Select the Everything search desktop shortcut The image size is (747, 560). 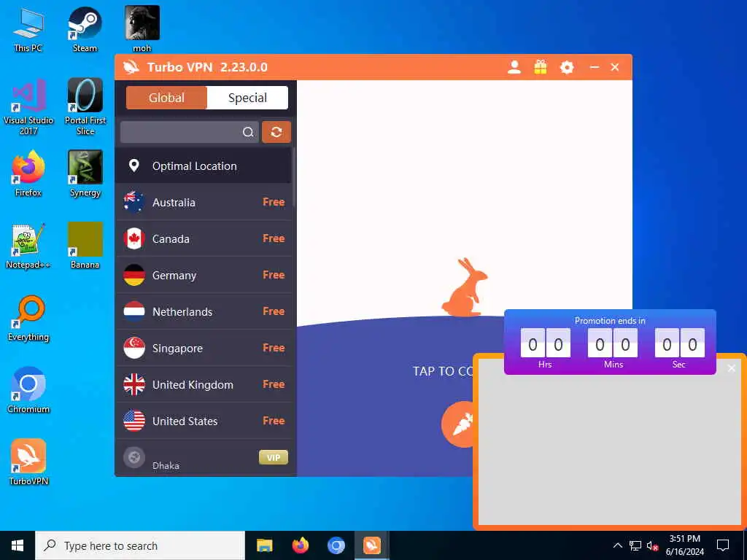[x=28, y=319]
